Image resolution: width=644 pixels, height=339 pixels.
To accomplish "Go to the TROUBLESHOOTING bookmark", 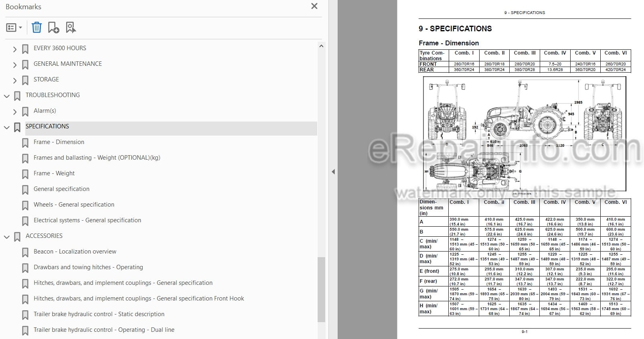I will coord(53,95).
